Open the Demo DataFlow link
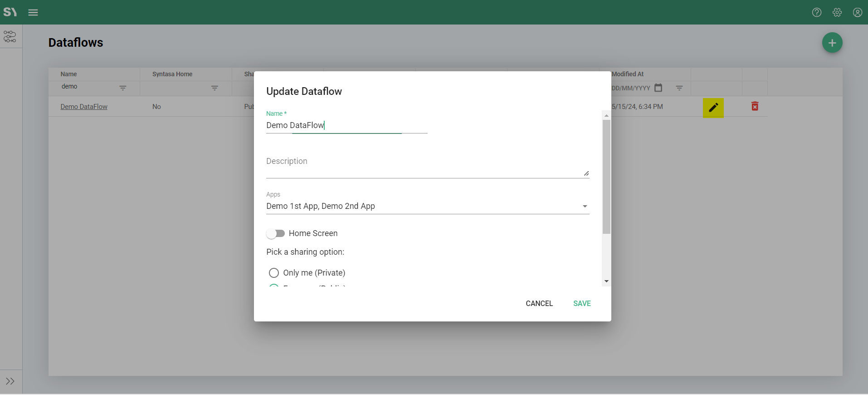The width and height of the screenshot is (868, 395). tap(84, 107)
